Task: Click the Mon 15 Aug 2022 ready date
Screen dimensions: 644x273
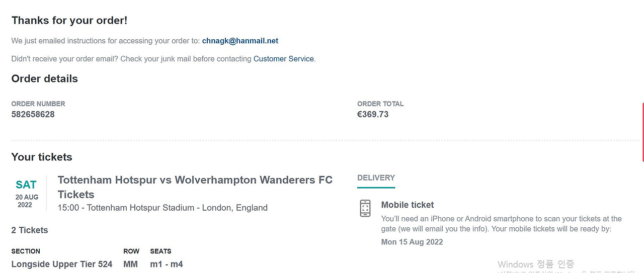Action: (412, 242)
